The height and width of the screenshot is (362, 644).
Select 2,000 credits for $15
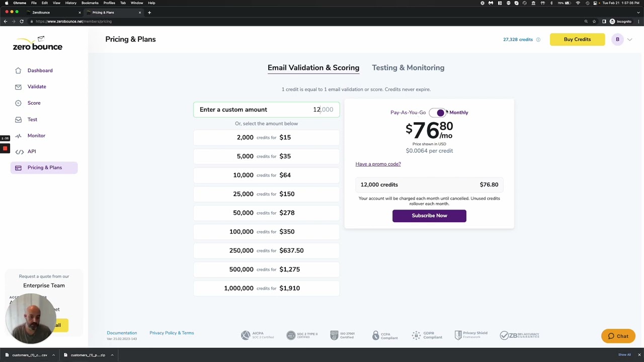pos(267,137)
